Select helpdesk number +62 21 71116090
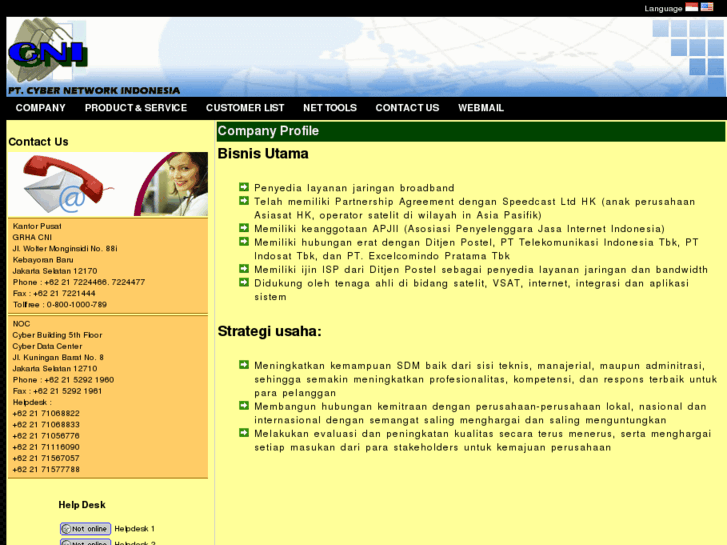727x545 pixels. click(46, 447)
